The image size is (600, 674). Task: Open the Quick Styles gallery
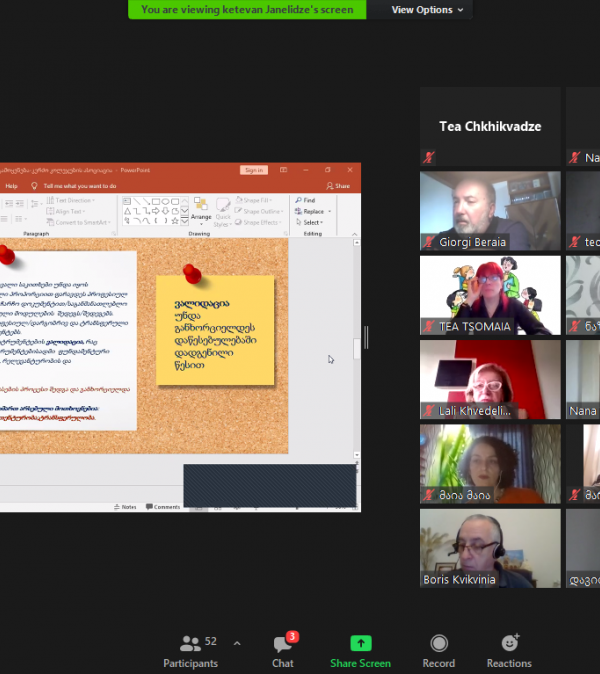point(223,212)
